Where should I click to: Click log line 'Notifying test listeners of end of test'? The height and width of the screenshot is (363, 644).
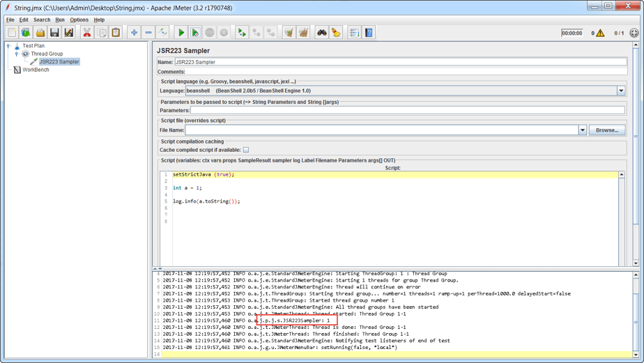[x=306, y=341]
